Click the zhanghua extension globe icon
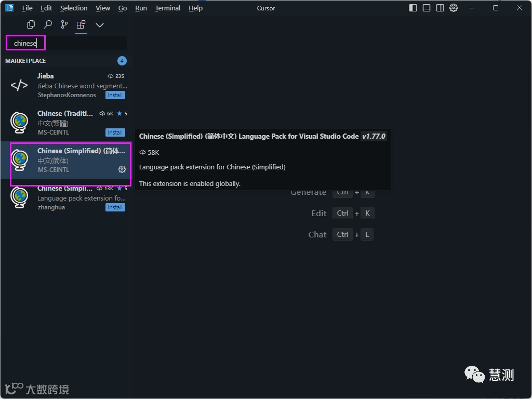Viewport: 532px width, 399px height. pos(19,197)
